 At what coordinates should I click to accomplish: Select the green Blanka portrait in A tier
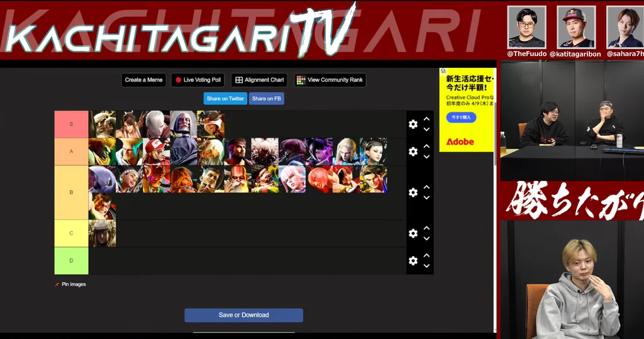(103, 152)
